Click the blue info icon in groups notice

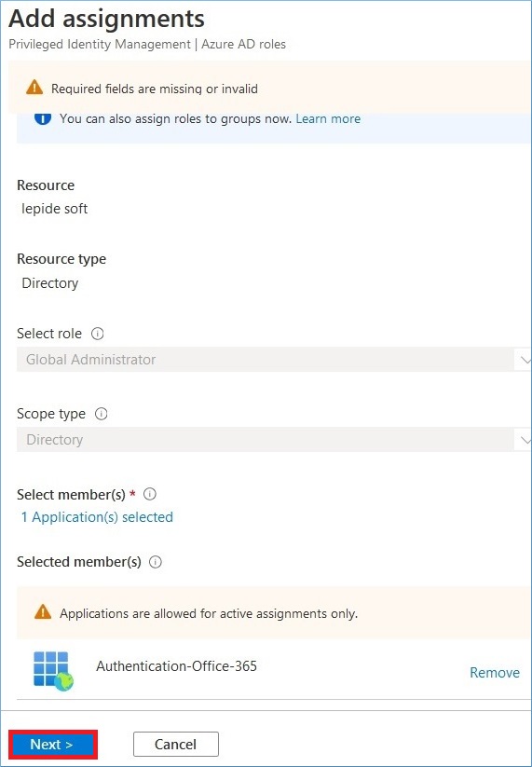(x=43, y=119)
